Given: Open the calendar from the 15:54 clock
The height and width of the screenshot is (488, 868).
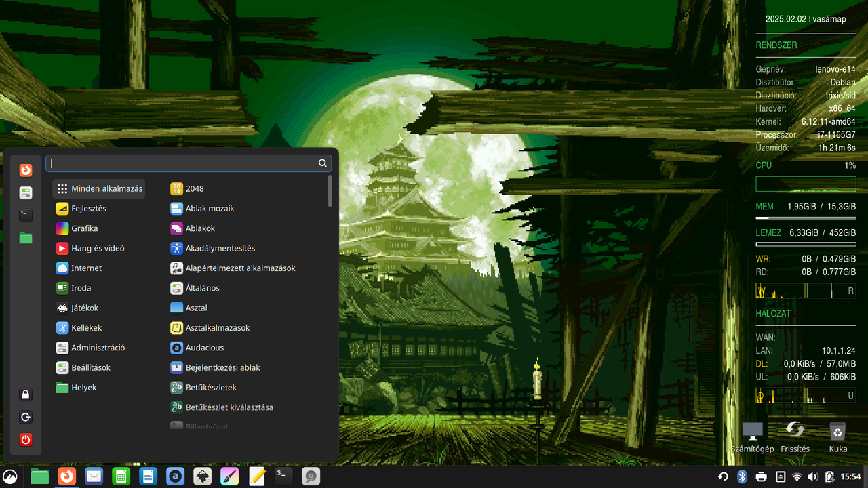Looking at the screenshot, I should tap(850, 476).
